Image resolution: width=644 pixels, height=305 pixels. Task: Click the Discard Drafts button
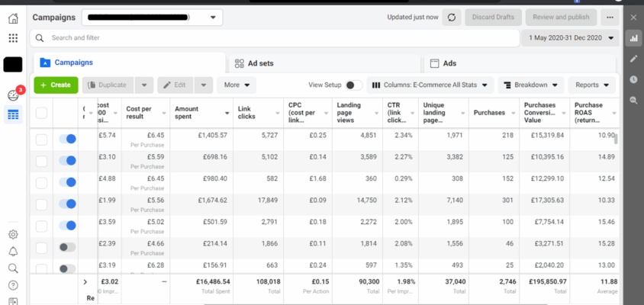[493, 18]
